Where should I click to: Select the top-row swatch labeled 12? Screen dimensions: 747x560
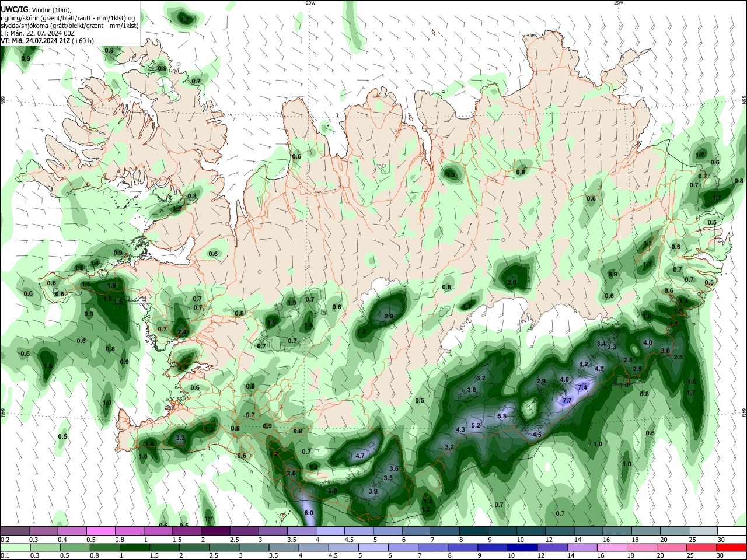[560, 531]
